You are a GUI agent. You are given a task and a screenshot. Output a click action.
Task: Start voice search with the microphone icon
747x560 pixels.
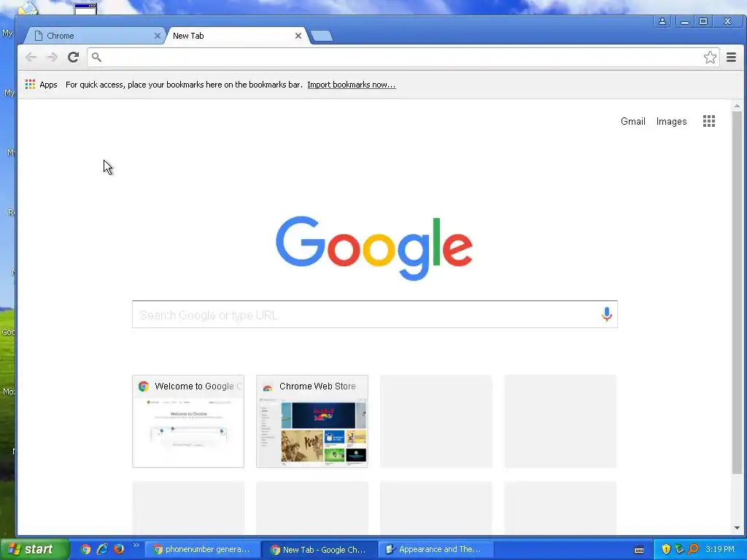(x=606, y=314)
